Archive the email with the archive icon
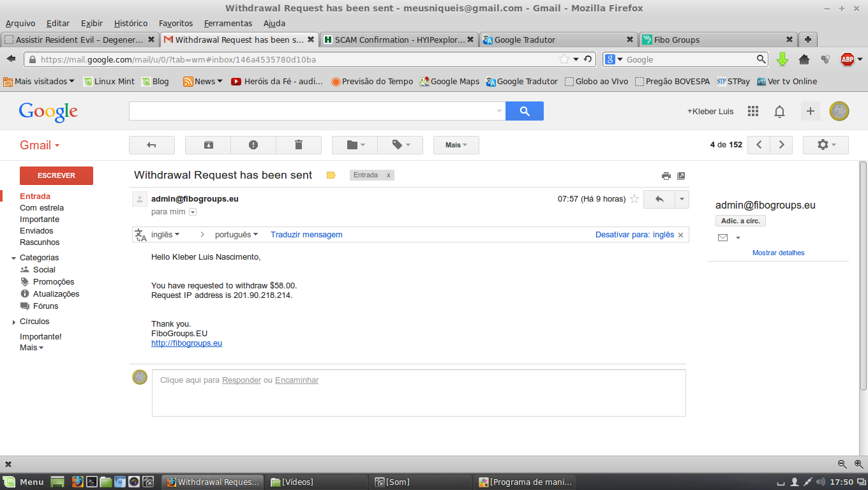 pos(208,145)
